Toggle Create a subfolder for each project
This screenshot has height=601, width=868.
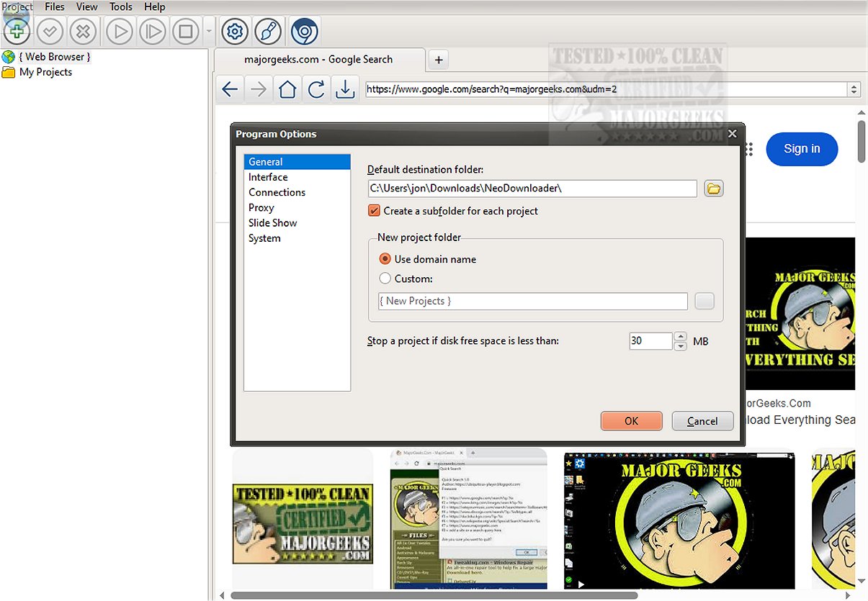click(x=374, y=211)
